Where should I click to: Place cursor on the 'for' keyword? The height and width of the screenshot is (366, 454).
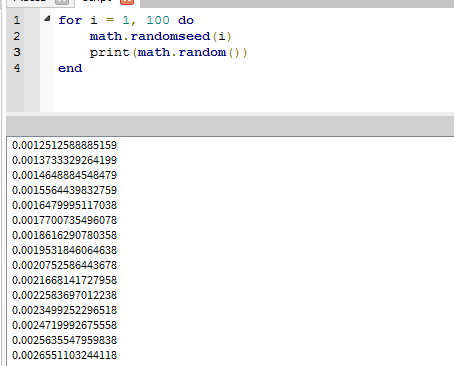70,20
